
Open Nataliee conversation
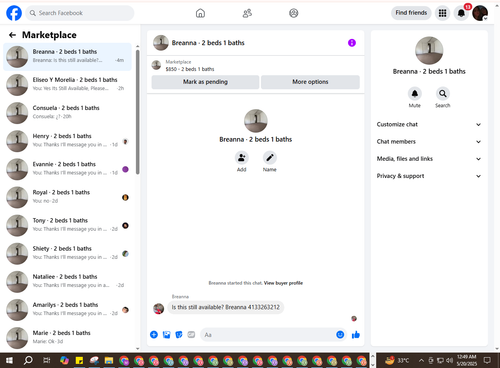pos(67,282)
